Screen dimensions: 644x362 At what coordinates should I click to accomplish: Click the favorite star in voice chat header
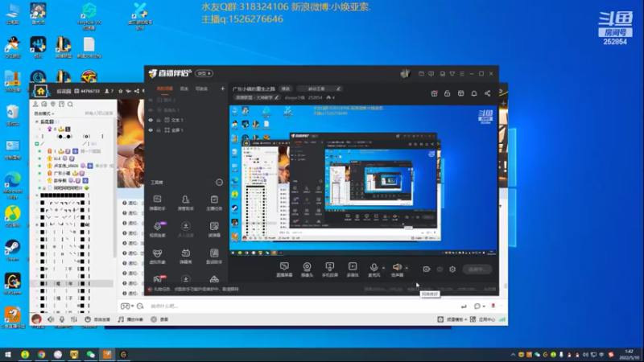click(120, 91)
